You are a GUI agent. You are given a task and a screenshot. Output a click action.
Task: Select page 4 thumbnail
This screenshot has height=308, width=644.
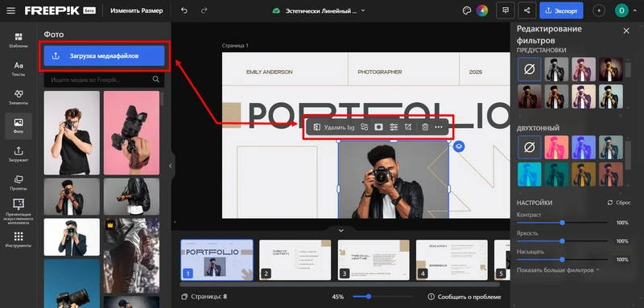pos(452,260)
